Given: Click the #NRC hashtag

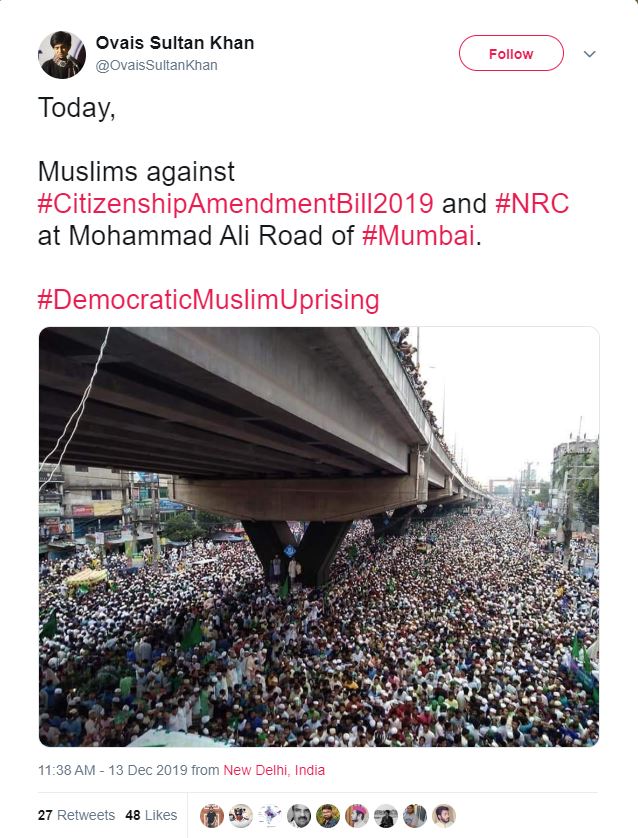Looking at the screenshot, I should [532, 204].
